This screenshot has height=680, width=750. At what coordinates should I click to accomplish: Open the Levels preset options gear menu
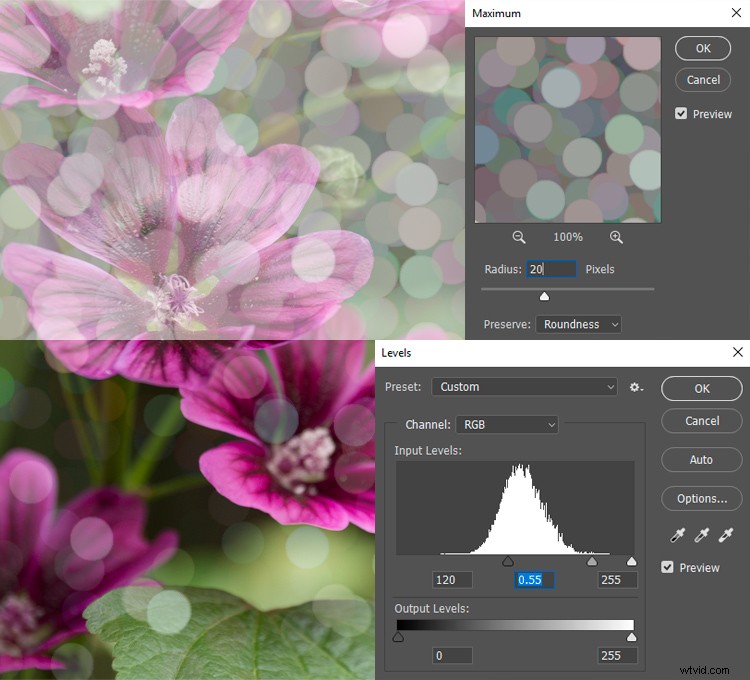[636, 387]
